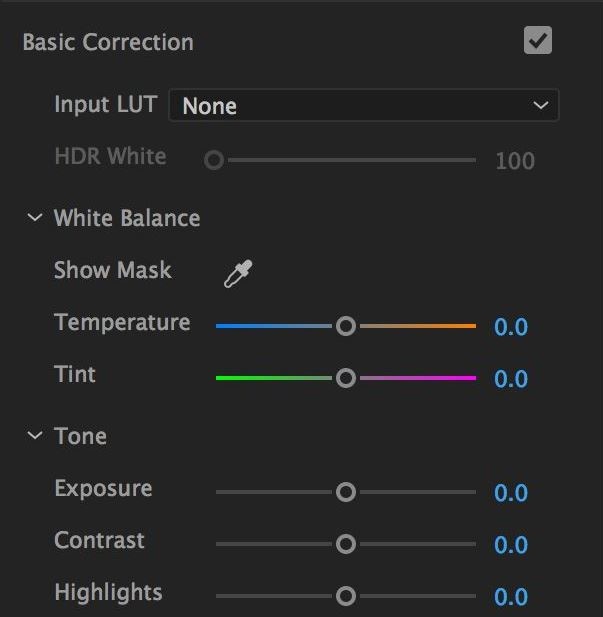Click the Tone heading label
Screen dimensions: 603x617
(x=81, y=436)
